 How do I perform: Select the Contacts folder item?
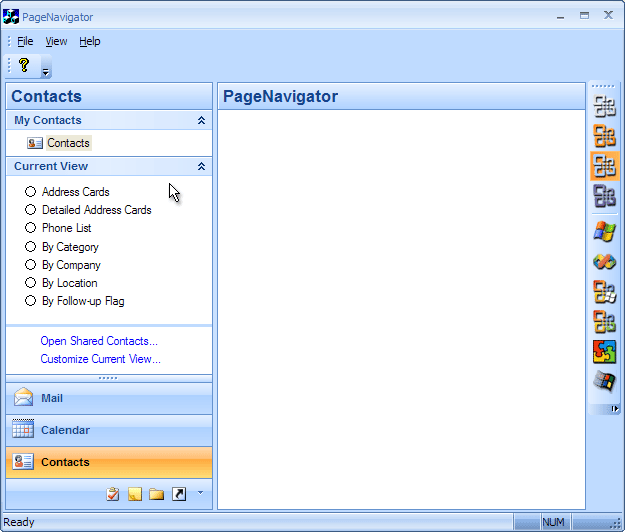point(69,143)
